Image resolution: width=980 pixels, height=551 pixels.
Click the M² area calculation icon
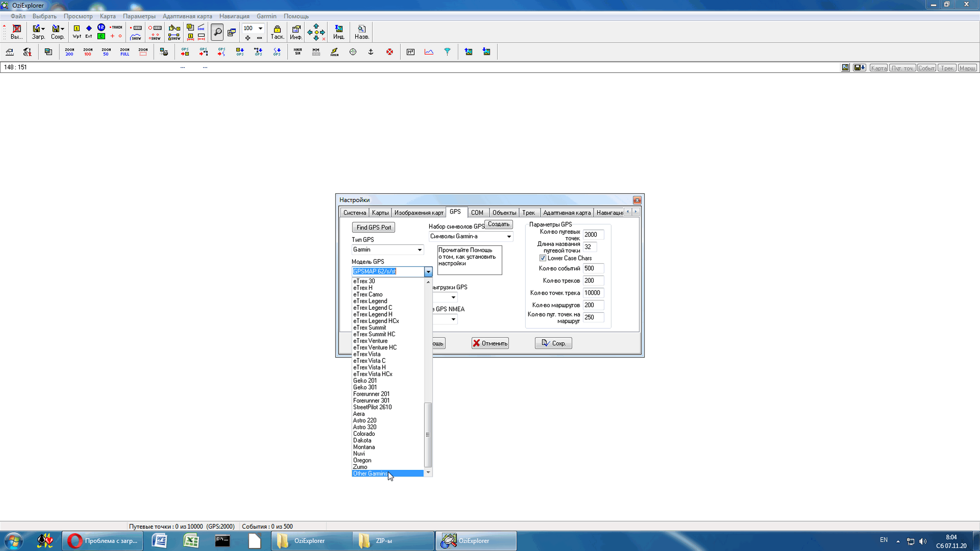(x=411, y=52)
